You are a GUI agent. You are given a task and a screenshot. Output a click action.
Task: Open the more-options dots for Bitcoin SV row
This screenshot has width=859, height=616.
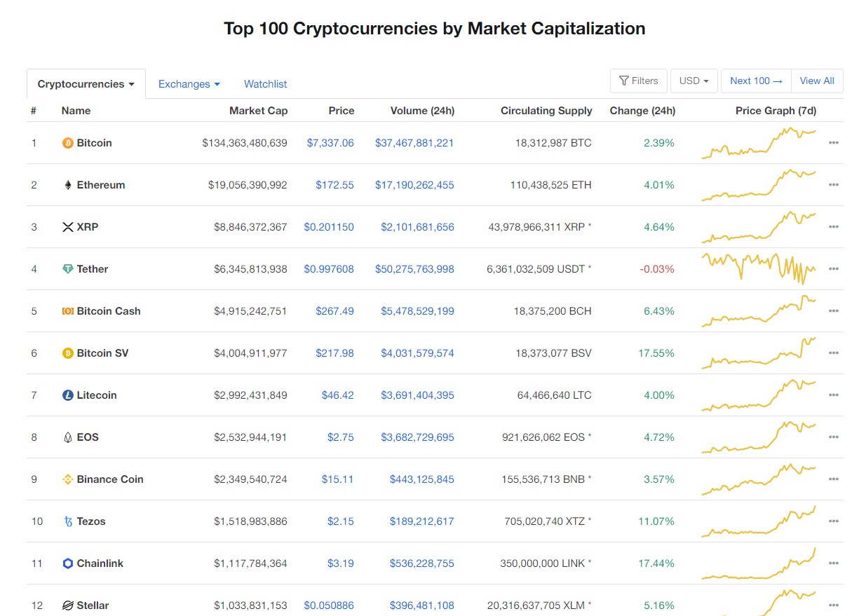click(x=834, y=353)
